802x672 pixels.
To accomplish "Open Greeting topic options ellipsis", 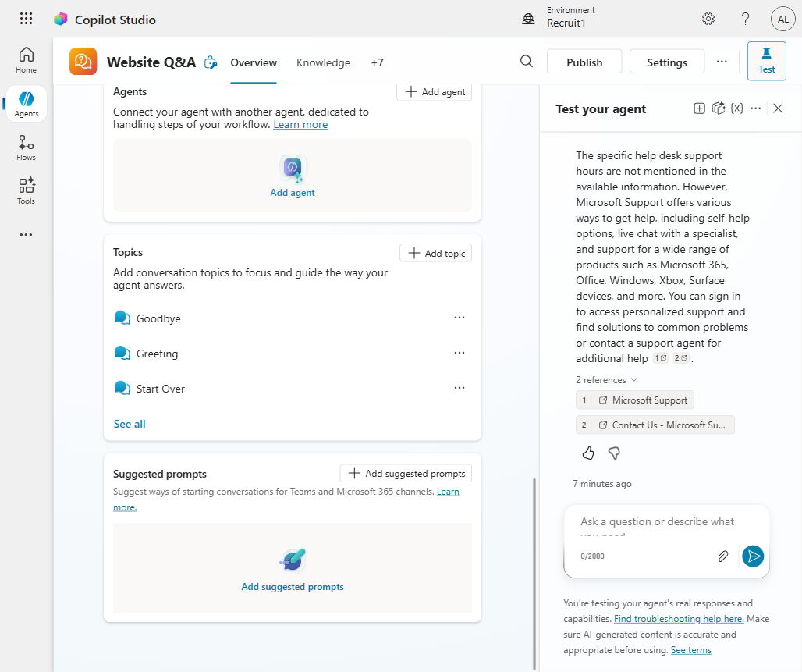I will (460, 353).
